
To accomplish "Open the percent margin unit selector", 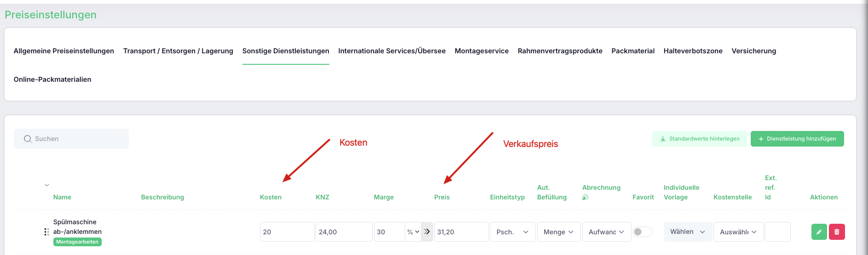I will [413, 232].
